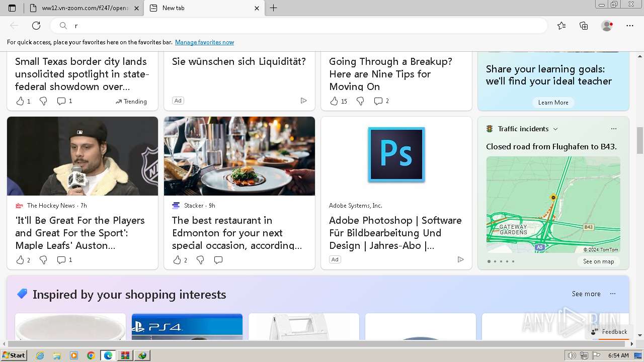Open the Going Through a Breakup headline
Screen dimensions: 644x362
(x=390, y=74)
